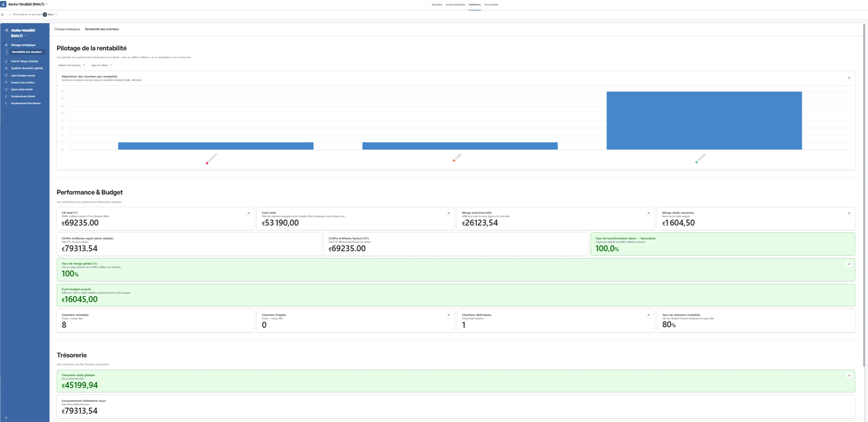Open 'Encaissement clients' page link
Viewport: 868px width, 422px height.
(x=23, y=96)
